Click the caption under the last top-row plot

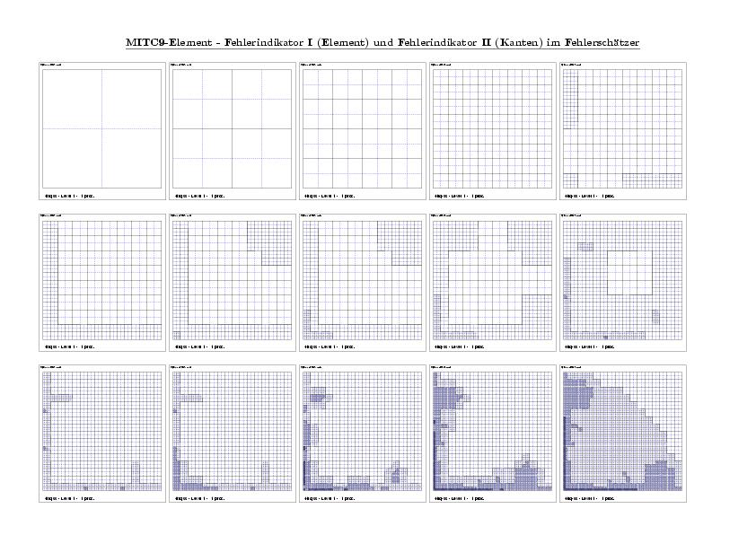tap(591, 196)
